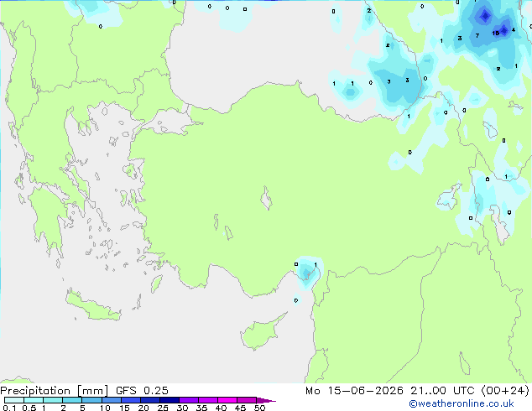Image resolution: width=532 pixels, height=411 pixels.
Task: Click the 20–25 mm dark blue swatch
Action: [149, 400]
